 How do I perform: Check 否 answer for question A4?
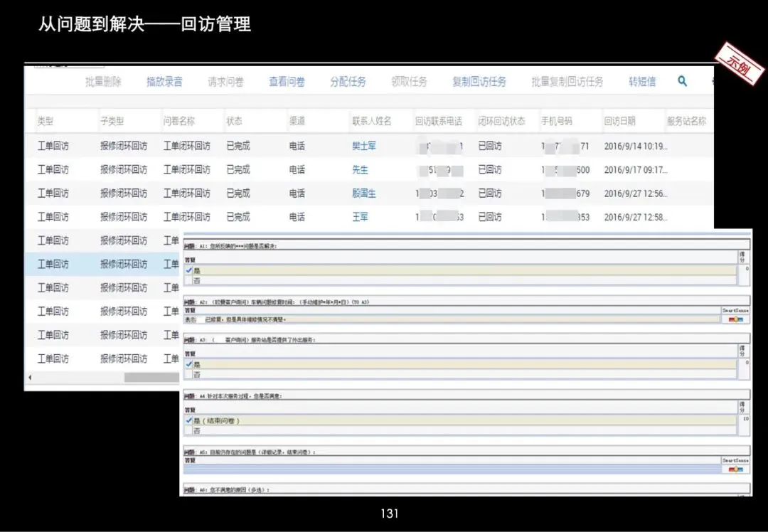pyautogui.click(x=189, y=430)
